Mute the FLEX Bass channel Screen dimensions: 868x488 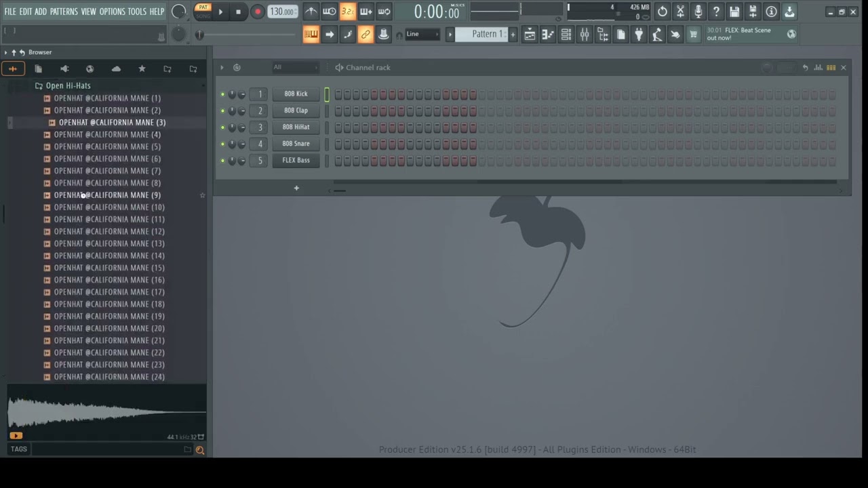(x=222, y=161)
